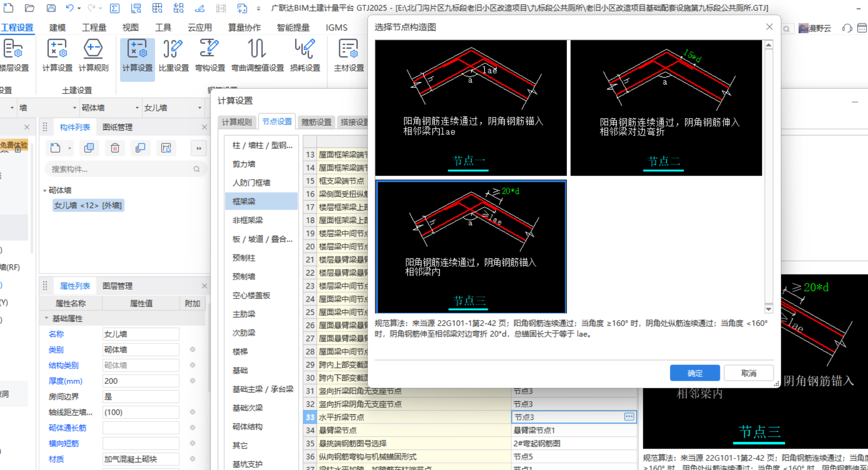This screenshot has width=868, height=470.
Task: Open the 弯曲调整值设置 ribbon tool
Action: coord(257,55)
